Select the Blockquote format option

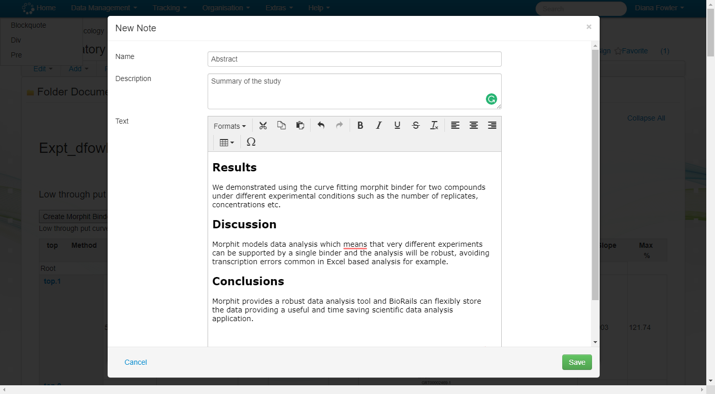click(28, 25)
